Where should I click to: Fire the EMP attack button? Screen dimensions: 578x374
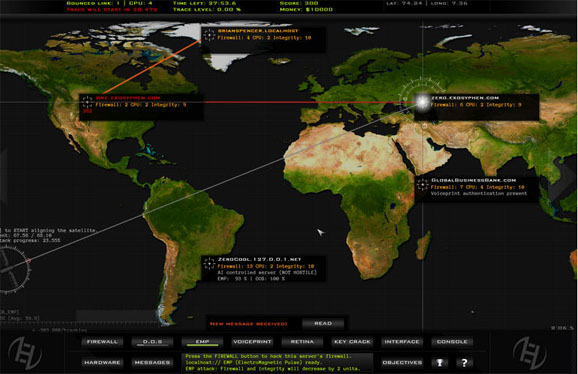click(x=202, y=342)
